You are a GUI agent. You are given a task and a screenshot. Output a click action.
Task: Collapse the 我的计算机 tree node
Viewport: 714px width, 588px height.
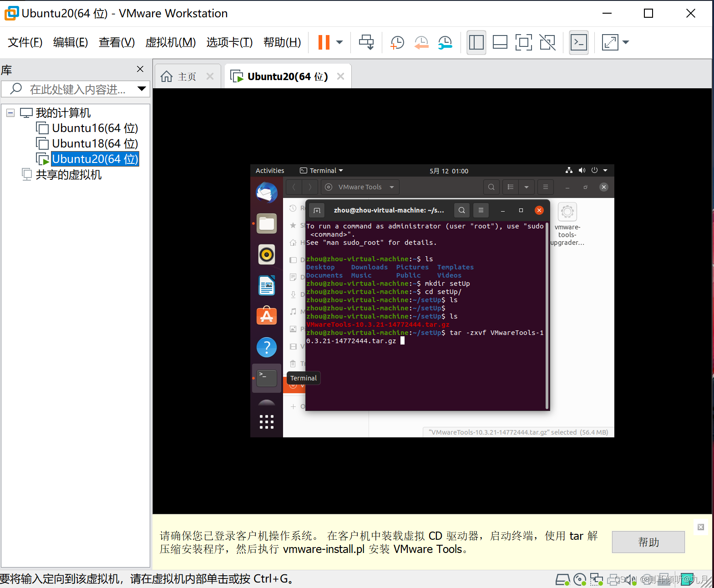tap(10, 113)
